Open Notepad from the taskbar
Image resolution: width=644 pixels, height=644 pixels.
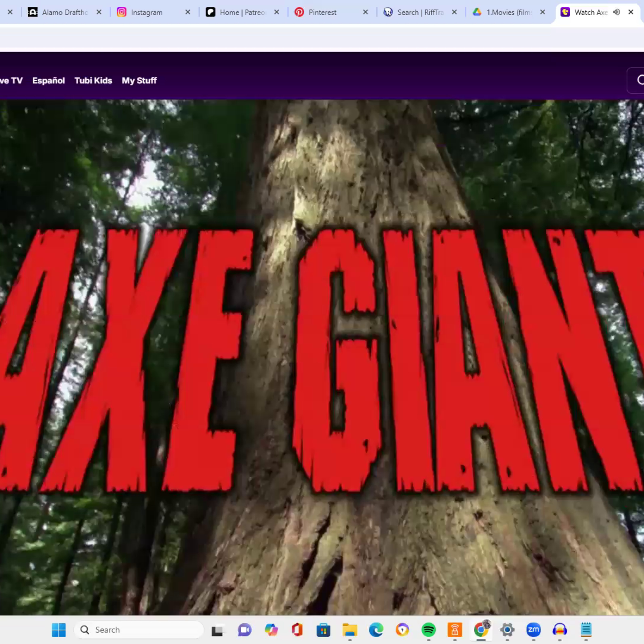[586, 630]
